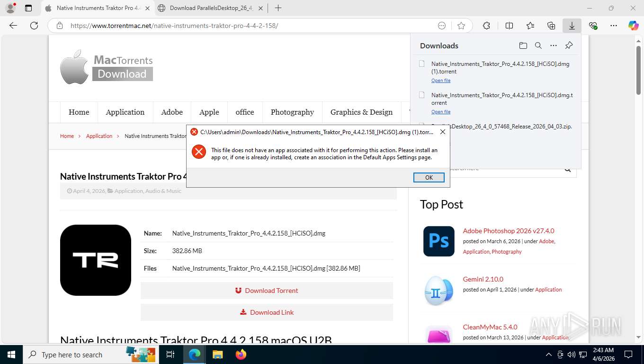The width and height of the screenshot is (644, 364).
Task: Open browser extensions puzzle icon
Action: [486, 26]
